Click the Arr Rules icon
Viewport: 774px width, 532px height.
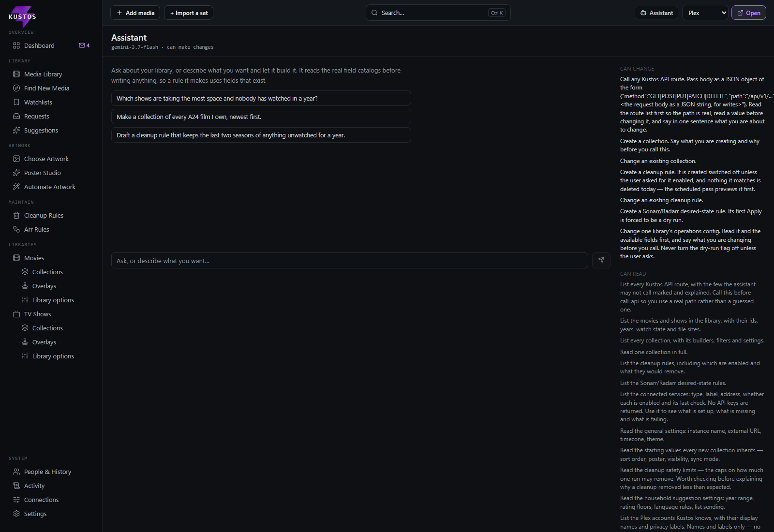click(16, 229)
